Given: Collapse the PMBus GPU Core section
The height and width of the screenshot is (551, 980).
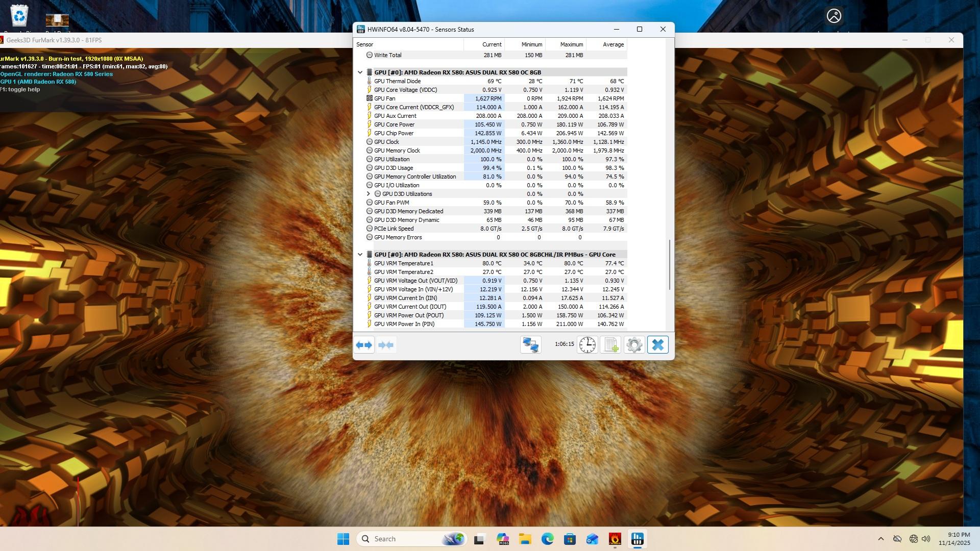Looking at the screenshot, I should (360, 255).
